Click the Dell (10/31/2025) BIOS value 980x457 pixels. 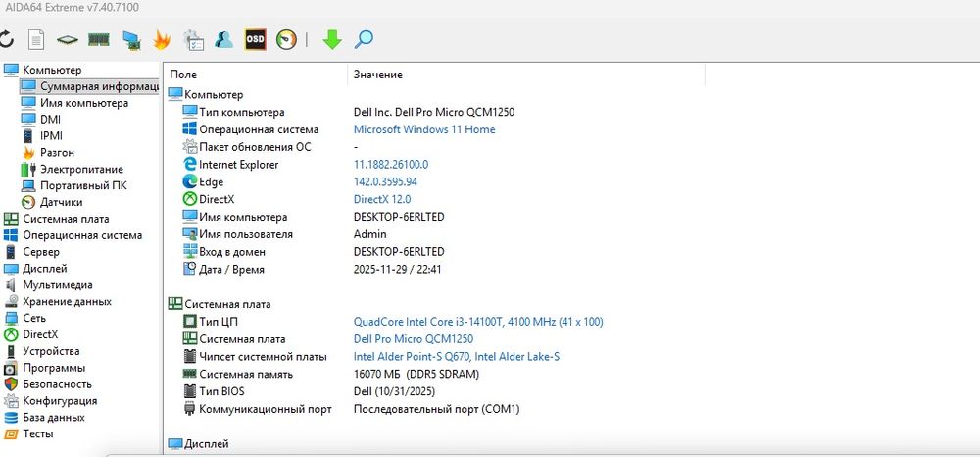[394, 392]
